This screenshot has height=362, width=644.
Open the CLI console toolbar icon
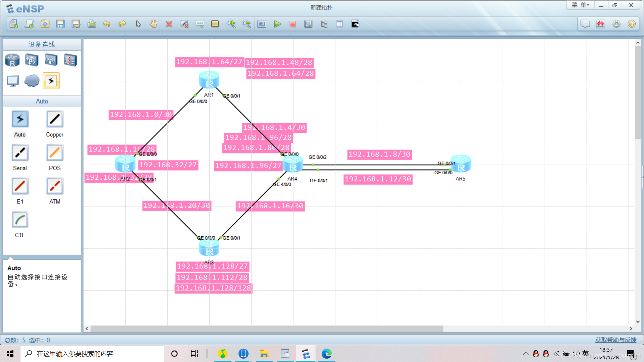pyautogui.click(x=355, y=24)
